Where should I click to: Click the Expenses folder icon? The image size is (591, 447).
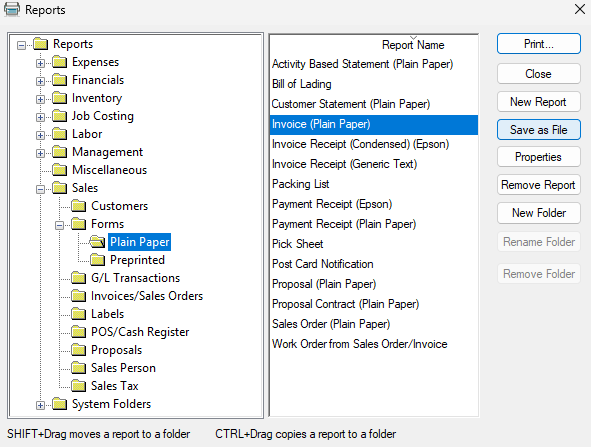60,62
